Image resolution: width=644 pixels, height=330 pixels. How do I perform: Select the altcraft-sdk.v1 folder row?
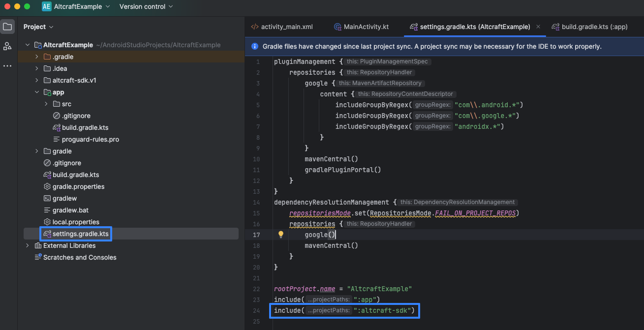(131, 80)
